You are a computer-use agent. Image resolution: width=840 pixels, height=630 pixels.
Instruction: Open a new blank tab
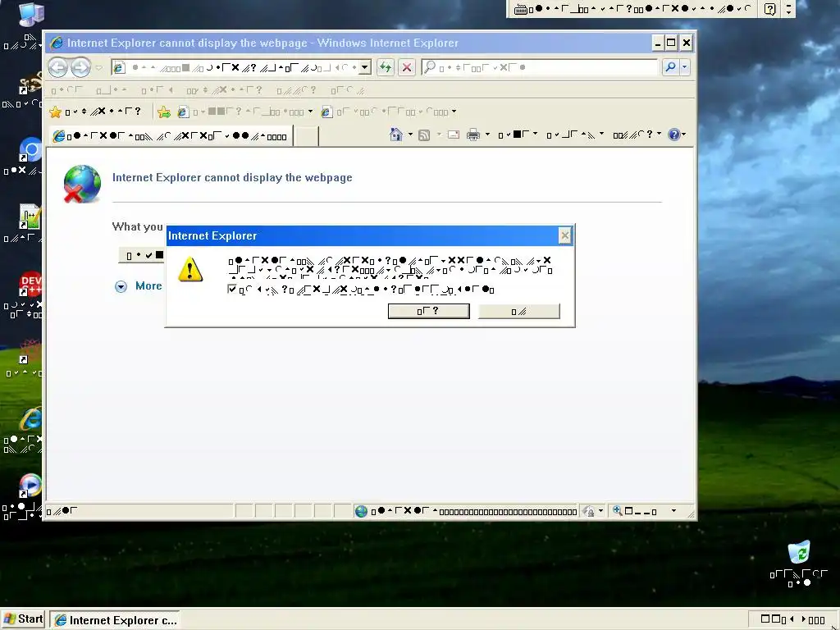307,136
